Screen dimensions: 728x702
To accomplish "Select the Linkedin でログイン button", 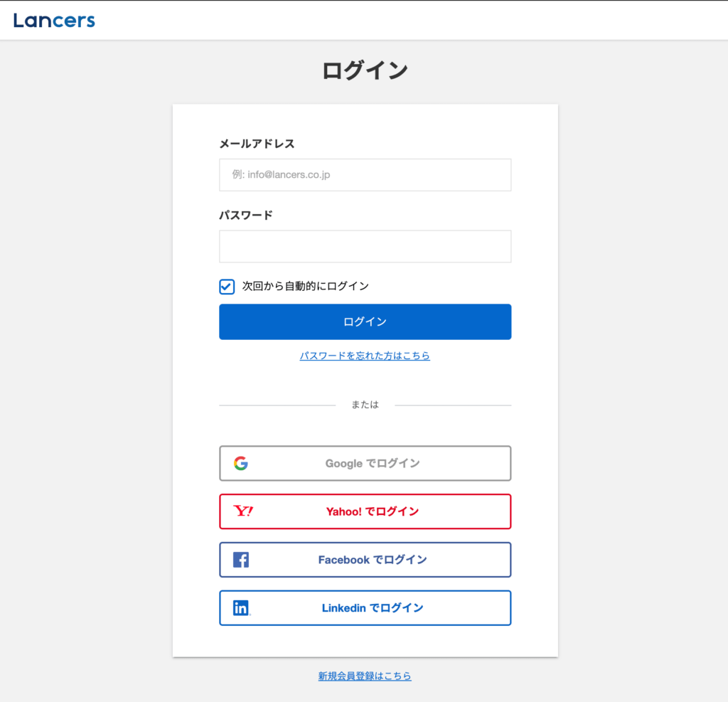I will tap(365, 608).
